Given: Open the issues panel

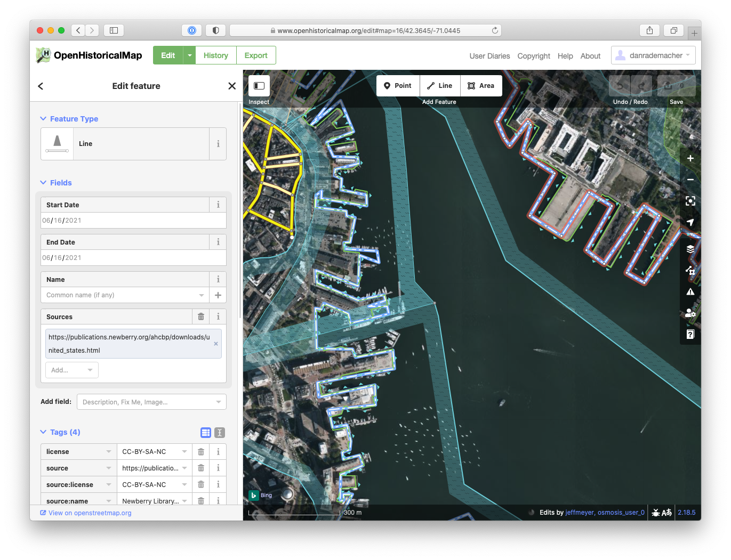Looking at the screenshot, I should point(690,291).
